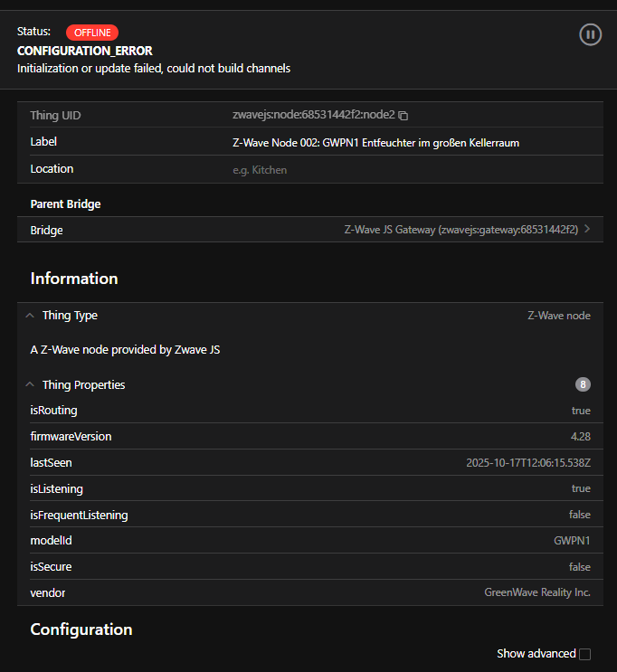Click the vendor GreenWave Reality row
617x672 pixels.
click(309, 592)
